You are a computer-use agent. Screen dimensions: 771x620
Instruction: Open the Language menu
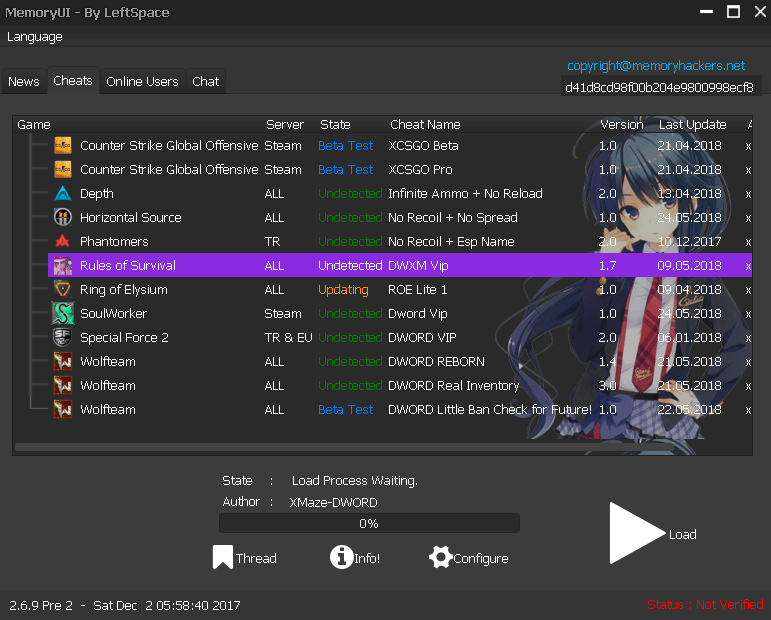[x=34, y=37]
